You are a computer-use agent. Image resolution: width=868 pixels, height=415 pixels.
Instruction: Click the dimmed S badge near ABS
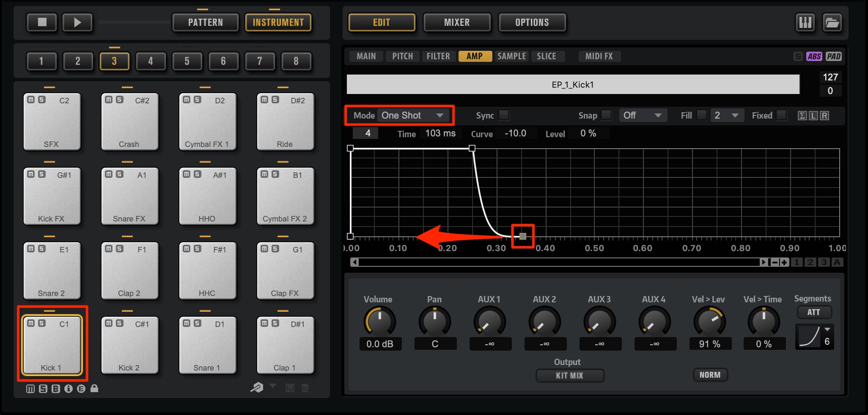tap(798, 56)
